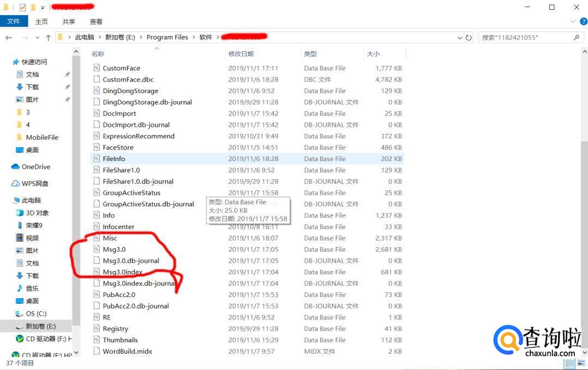
Task: Open recent locations dropdown arrow
Action: point(37,38)
